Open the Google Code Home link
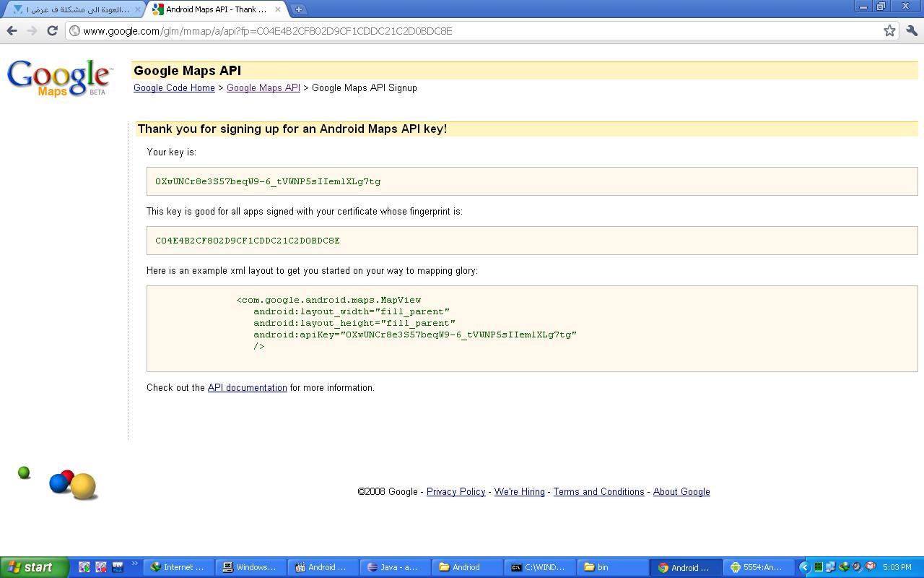 [174, 87]
